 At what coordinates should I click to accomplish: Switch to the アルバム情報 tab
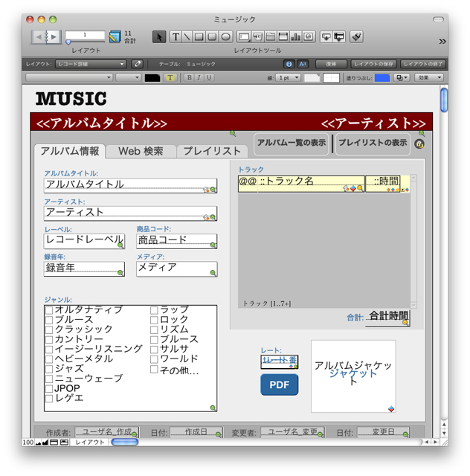(70, 151)
